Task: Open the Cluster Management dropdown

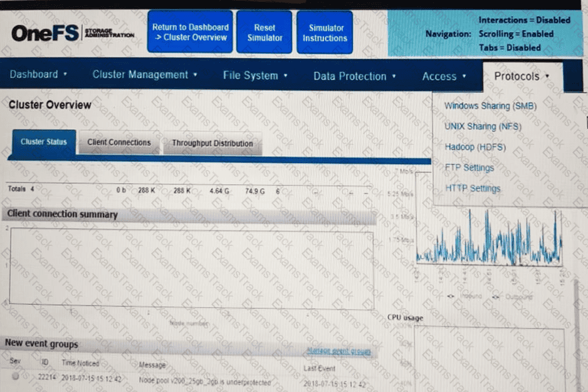Action: [x=145, y=75]
